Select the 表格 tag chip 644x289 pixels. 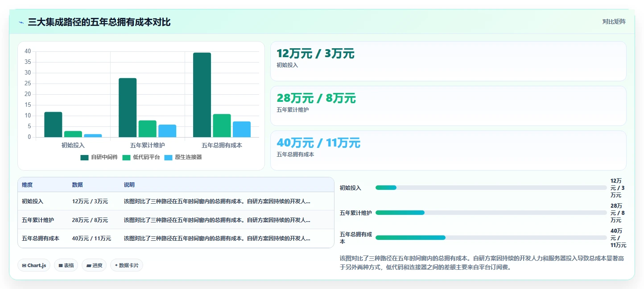66,265
